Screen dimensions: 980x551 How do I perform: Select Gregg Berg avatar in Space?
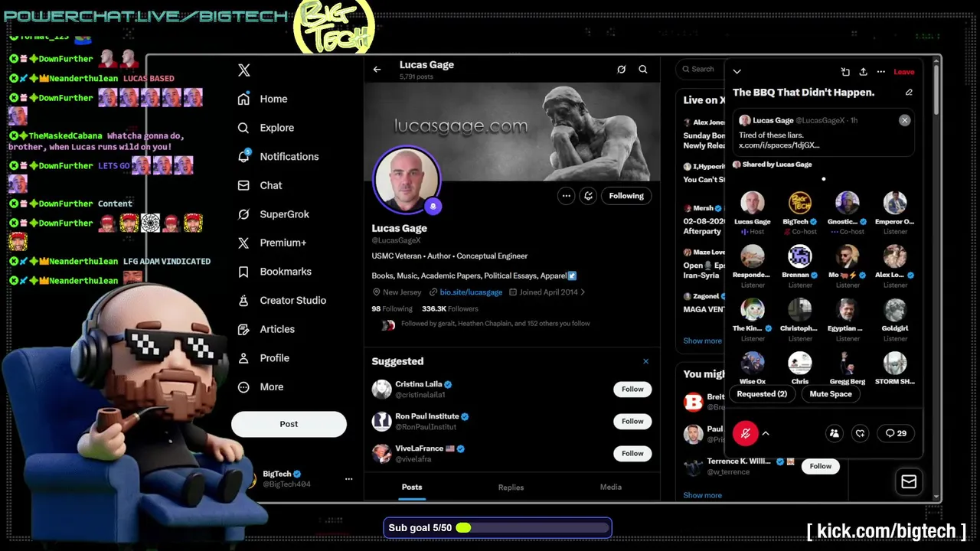848,364
